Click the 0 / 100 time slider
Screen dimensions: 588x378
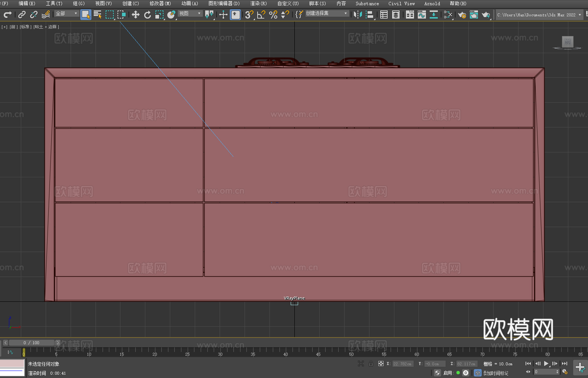[x=32, y=343]
